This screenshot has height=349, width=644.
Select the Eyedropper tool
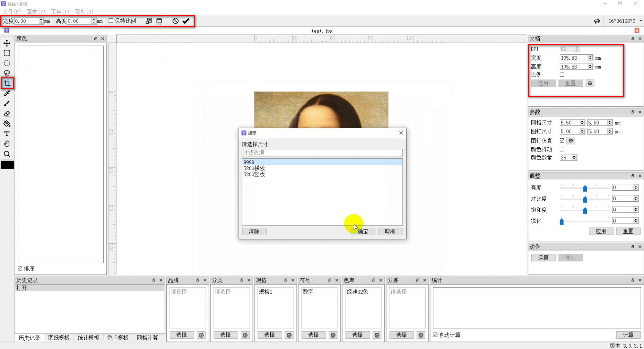click(x=7, y=94)
